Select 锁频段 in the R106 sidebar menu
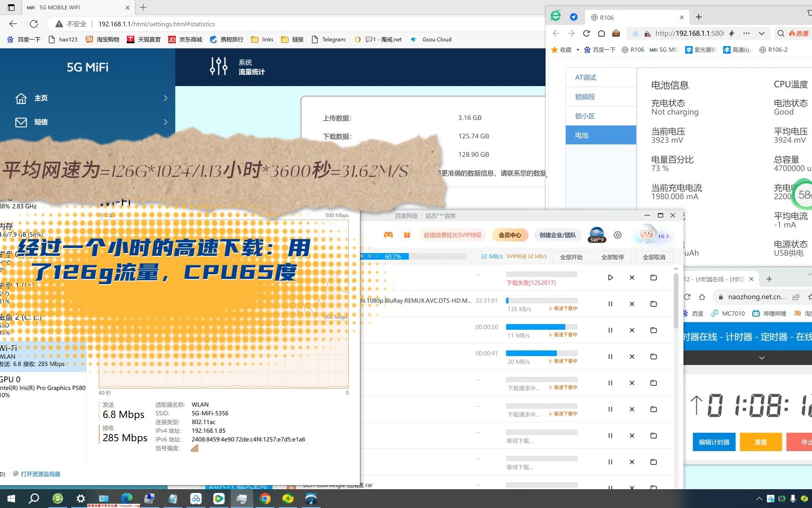812x508 pixels. pyautogui.click(x=585, y=96)
